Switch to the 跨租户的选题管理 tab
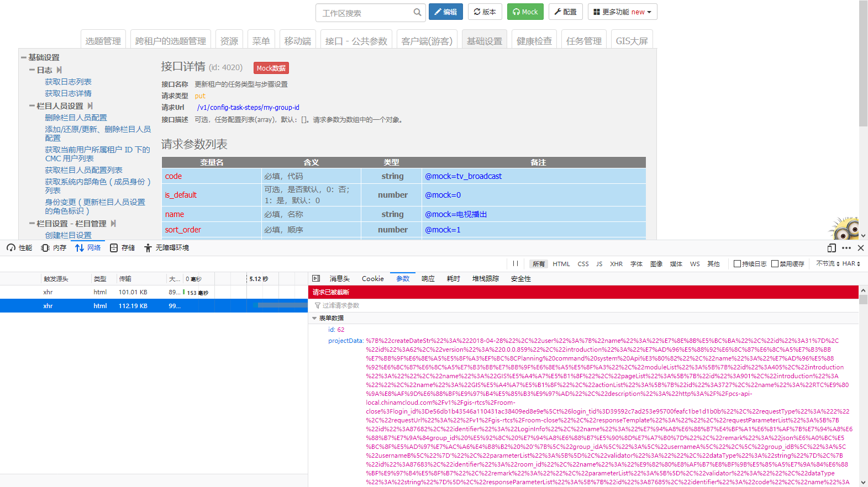Screen dimensions: 868x487 [x=171, y=39]
